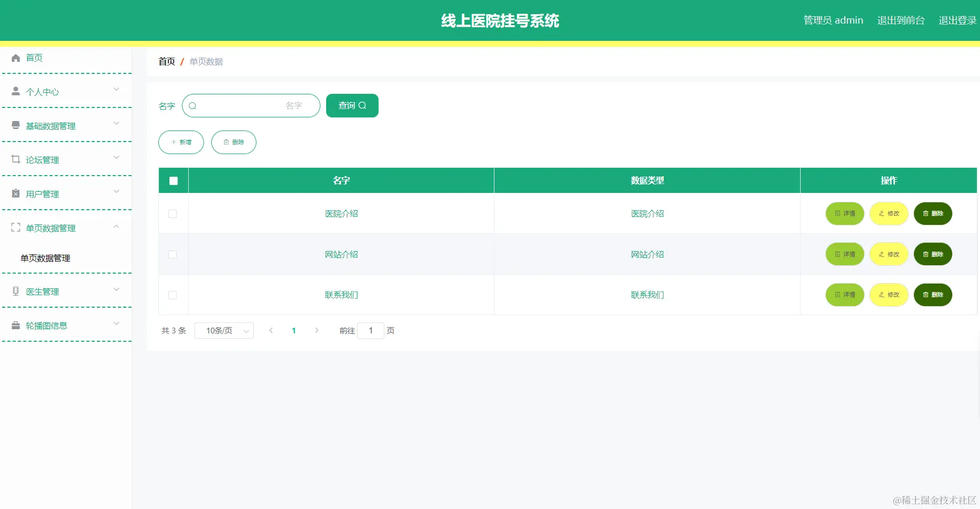Click 修改 for the 联系我们 row
980x509 pixels.
(x=889, y=295)
